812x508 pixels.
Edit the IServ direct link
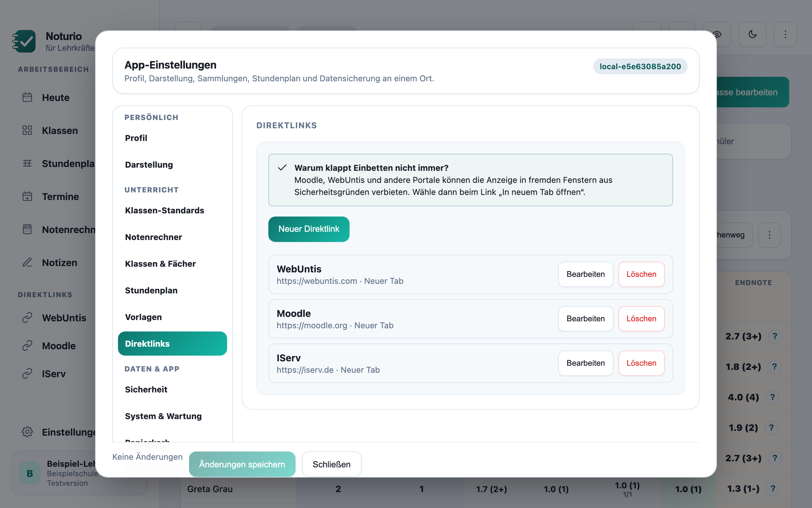pyautogui.click(x=586, y=363)
